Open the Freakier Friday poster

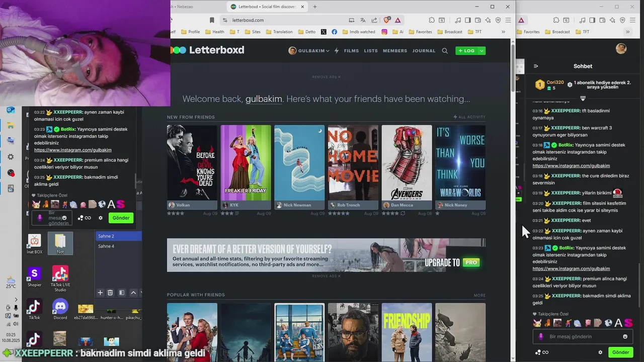coord(246,163)
